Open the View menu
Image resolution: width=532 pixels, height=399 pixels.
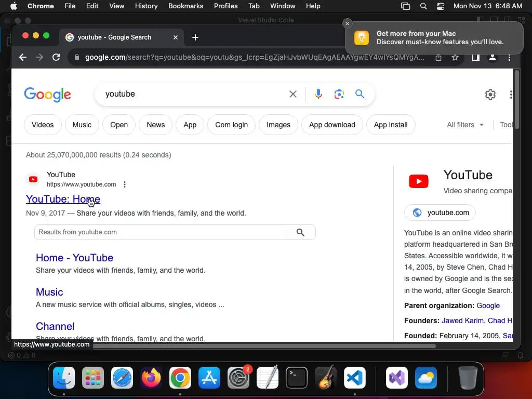pos(117,6)
